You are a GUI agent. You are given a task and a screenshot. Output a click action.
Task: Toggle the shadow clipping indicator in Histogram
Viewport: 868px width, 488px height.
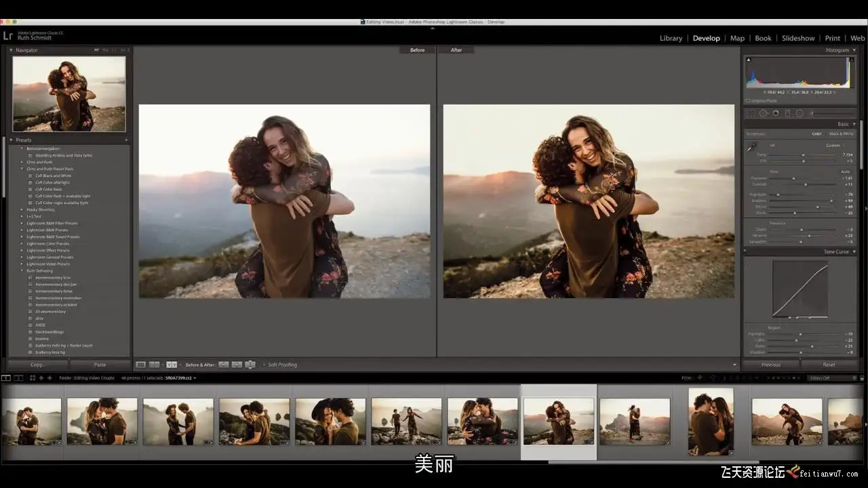(x=749, y=60)
